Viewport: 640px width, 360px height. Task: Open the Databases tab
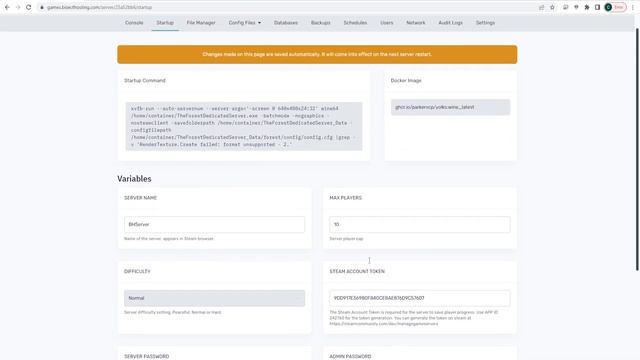286,23
